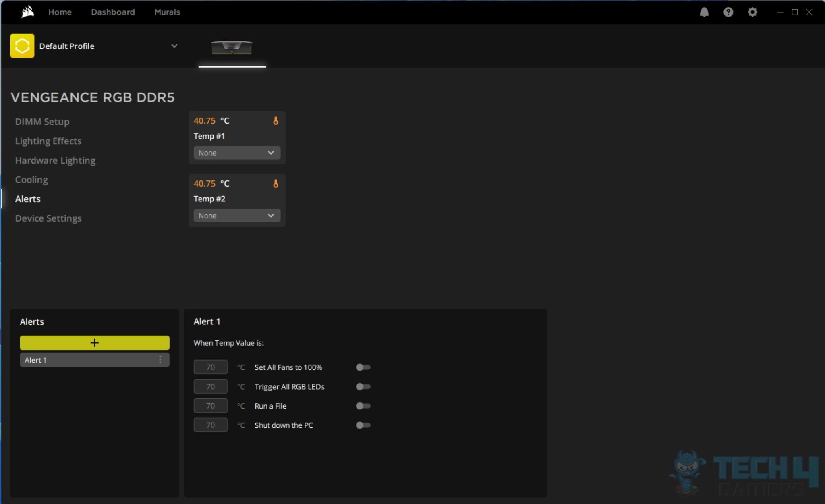Click the yellow Default Profile hexagon icon
This screenshot has width=825, height=504.
coord(22,46)
